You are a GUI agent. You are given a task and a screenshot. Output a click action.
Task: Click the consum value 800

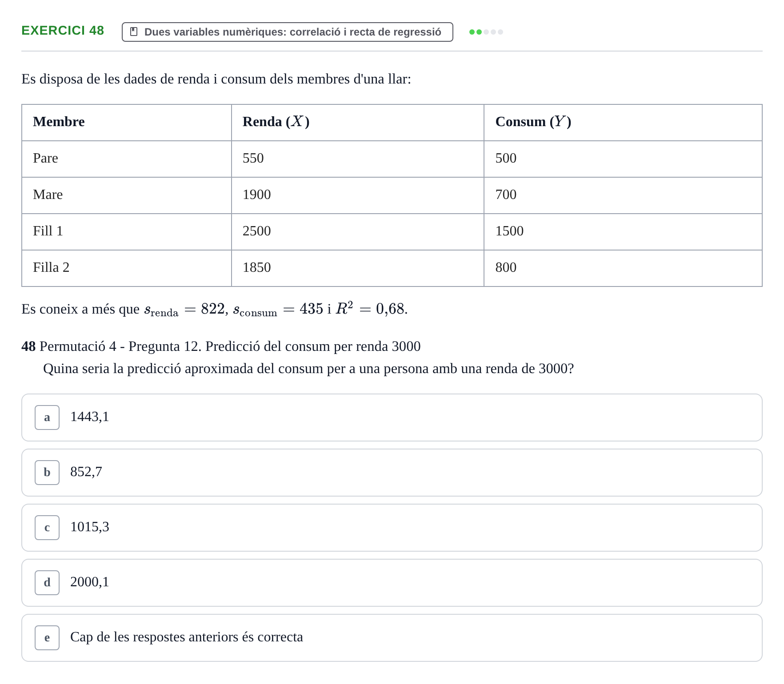coord(506,267)
